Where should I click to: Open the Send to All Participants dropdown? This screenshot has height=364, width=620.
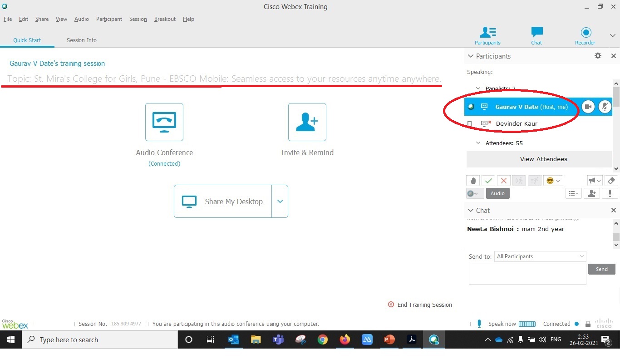click(x=540, y=256)
